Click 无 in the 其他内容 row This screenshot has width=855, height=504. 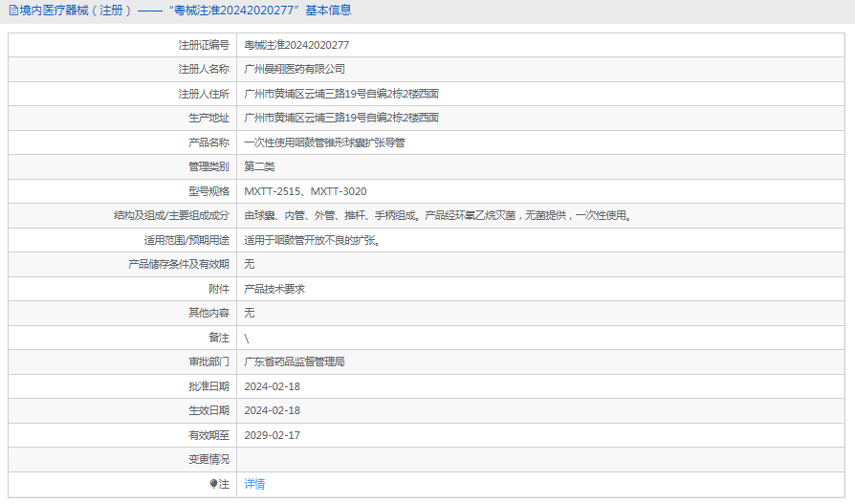[x=250, y=313]
